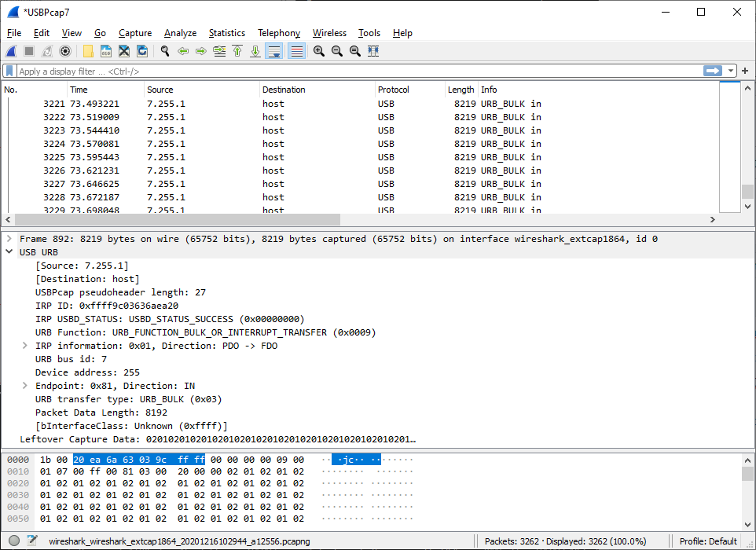Stop capturing packets
The image size is (756, 550).
click(29, 51)
